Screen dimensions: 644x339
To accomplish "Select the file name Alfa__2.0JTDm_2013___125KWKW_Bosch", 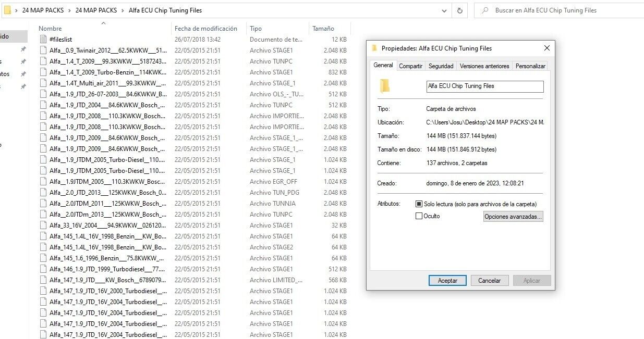I will click(x=108, y=215).
